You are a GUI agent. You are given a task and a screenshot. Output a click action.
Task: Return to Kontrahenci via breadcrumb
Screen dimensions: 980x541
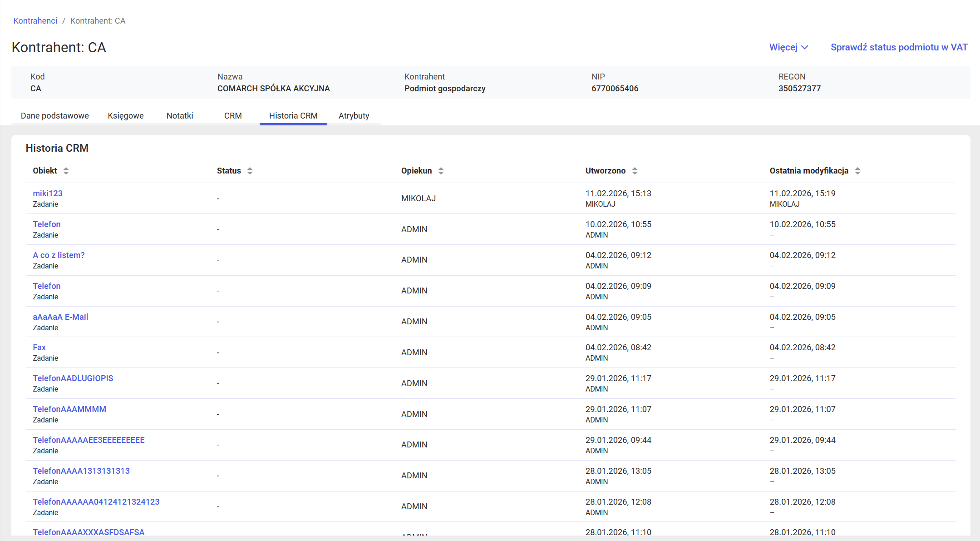click(35, 20)
